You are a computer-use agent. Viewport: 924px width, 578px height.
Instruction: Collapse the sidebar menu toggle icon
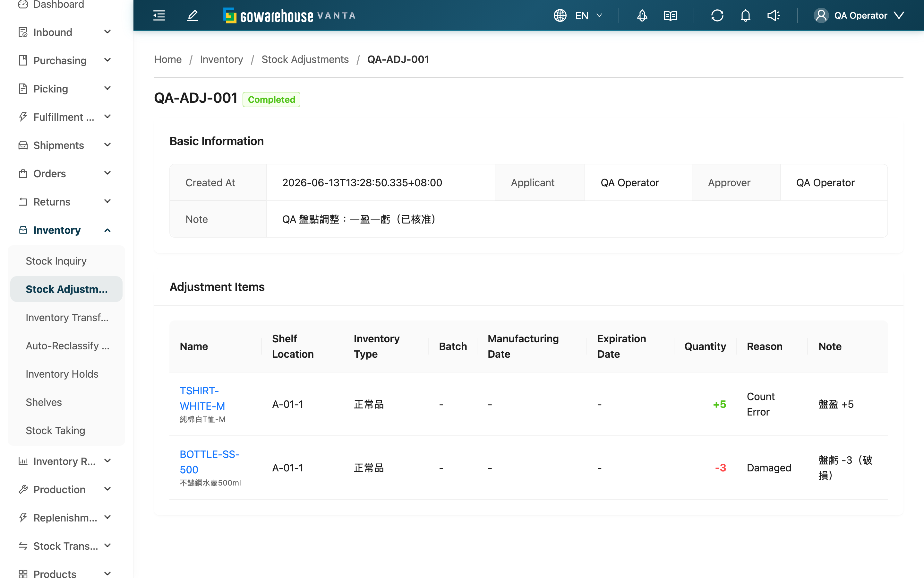point(159,16)
